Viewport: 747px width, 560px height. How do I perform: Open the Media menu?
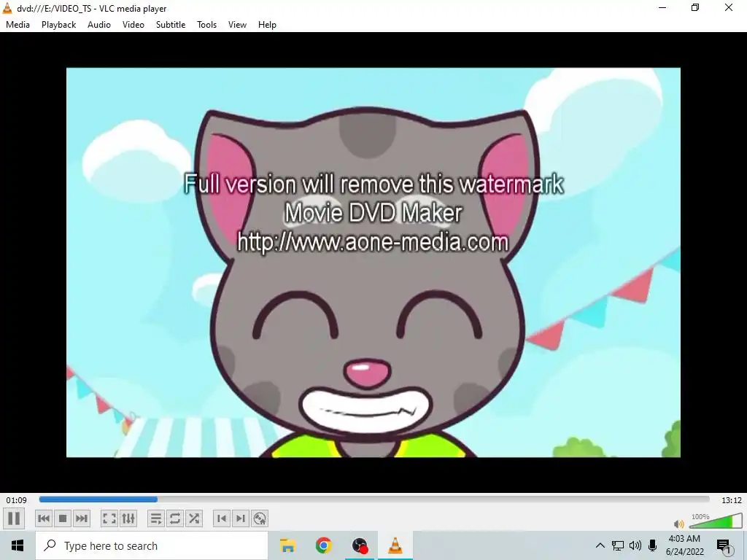click(x=18, y=25)
